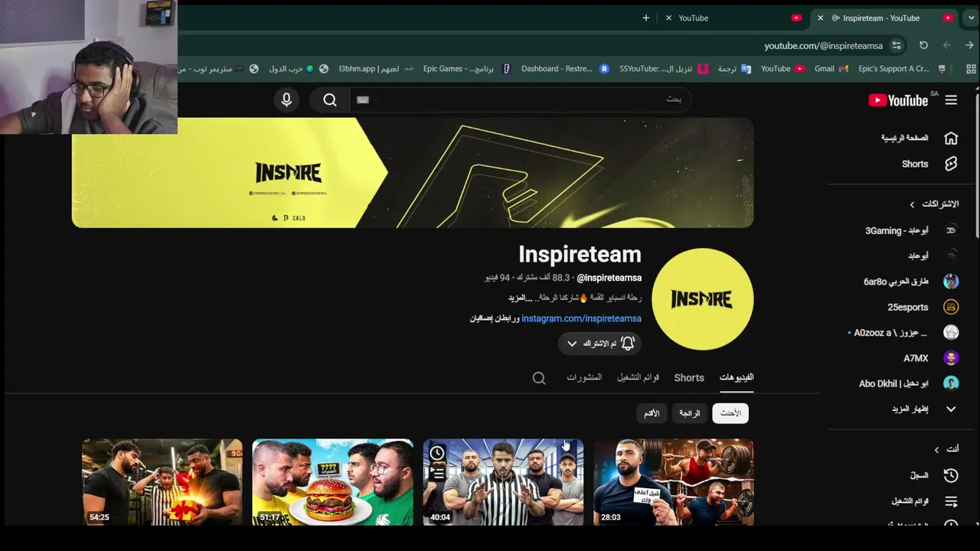Click the browser reload button

[923, 46]
